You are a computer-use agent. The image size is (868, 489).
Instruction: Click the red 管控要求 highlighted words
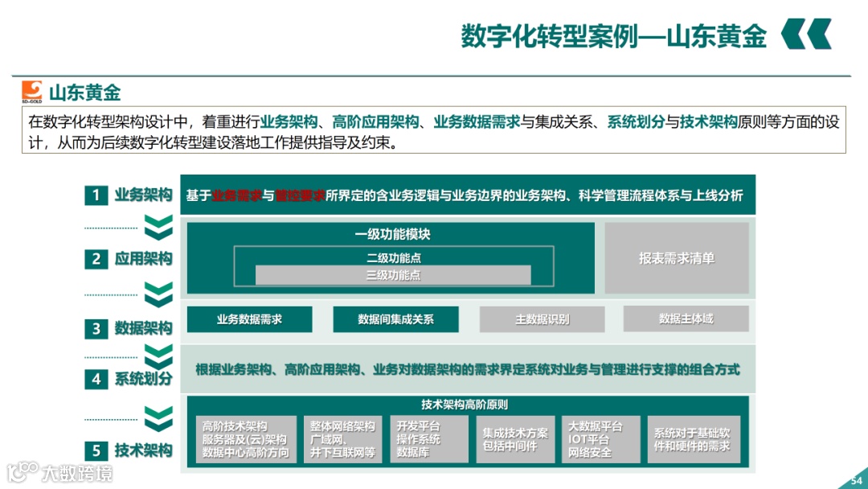point(300,195)
